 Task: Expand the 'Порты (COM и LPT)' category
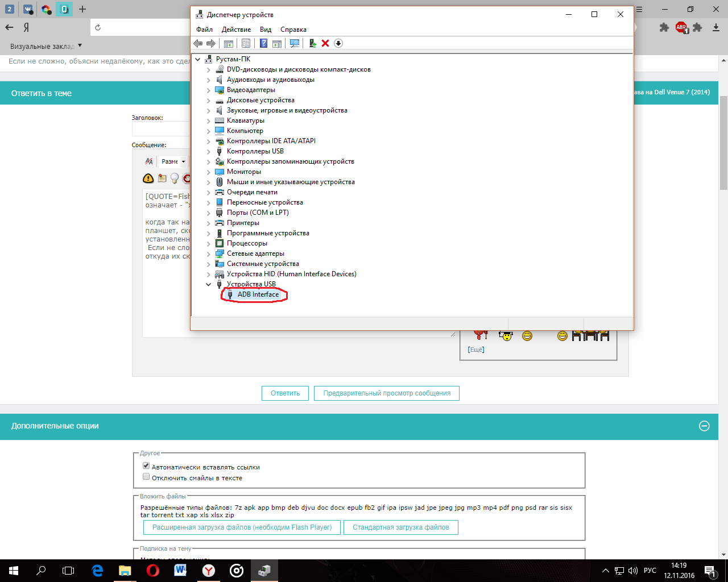tap(208, 213)
